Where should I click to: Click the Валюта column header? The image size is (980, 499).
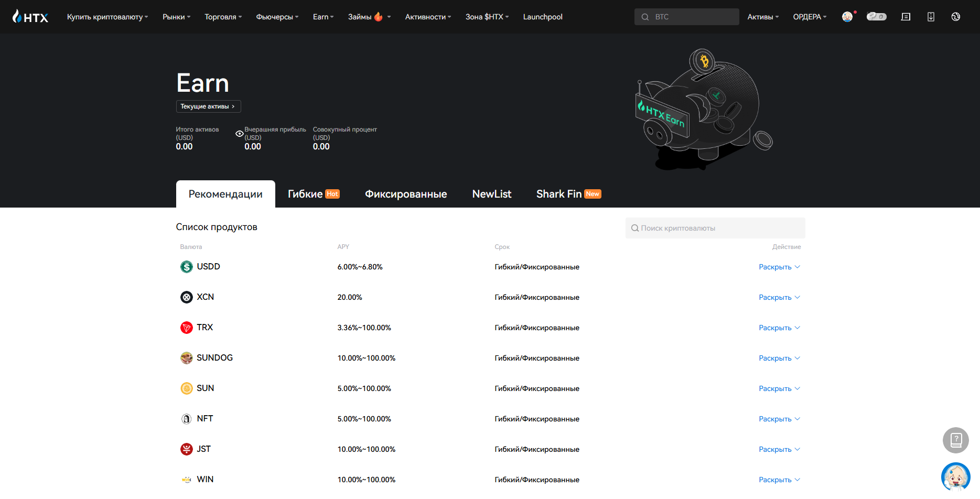click(x=191, y=247)
